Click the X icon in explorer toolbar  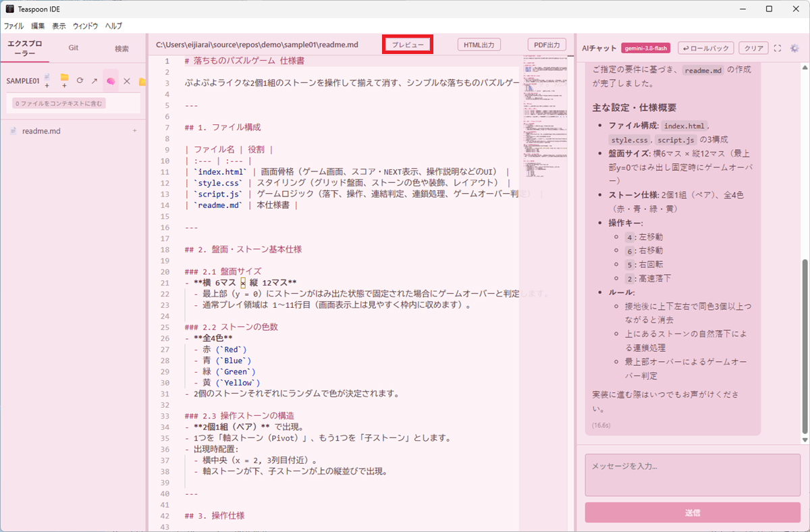126,80
